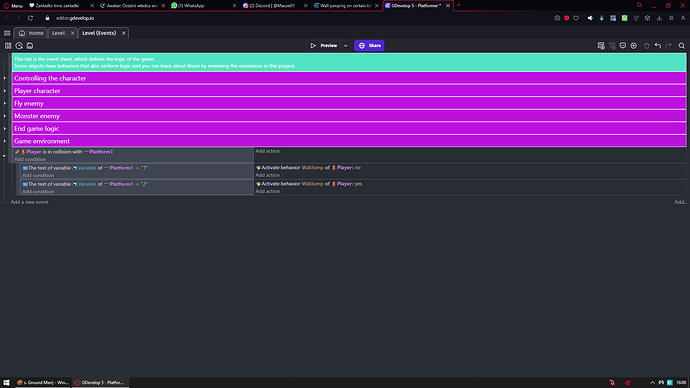This screenshot has width=690, height=388.
Task: Click Add a new event link
Action: coord(29,202)
